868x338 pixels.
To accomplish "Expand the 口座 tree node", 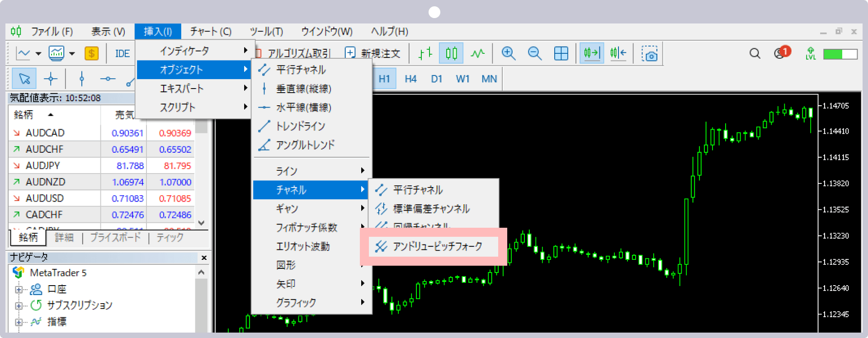I will [x=19, y=289].
